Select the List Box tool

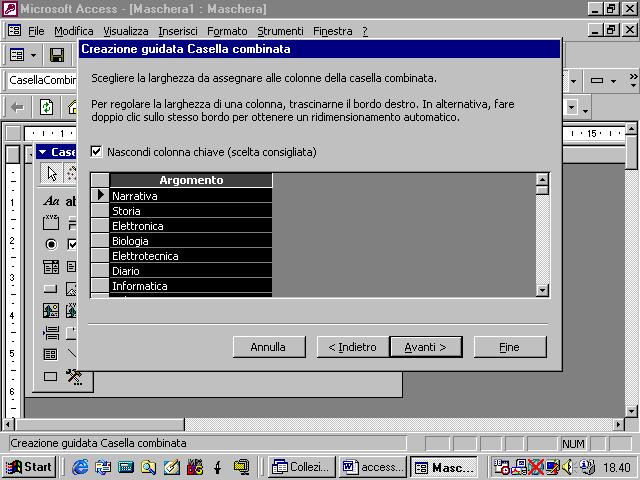[x=71, y=267]
